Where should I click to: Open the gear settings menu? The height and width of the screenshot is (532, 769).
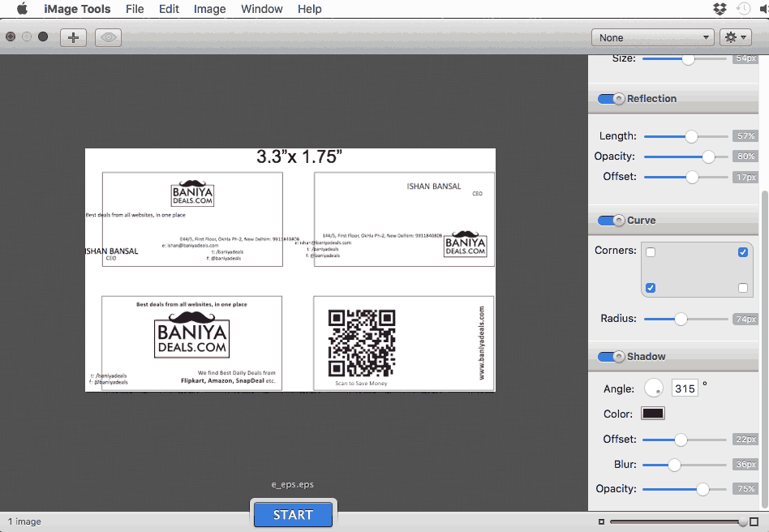735,38
